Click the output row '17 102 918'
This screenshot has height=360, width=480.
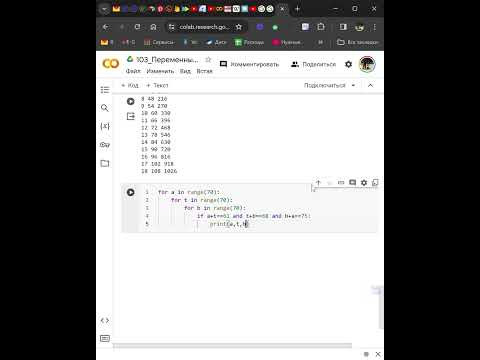pos(157,164)
